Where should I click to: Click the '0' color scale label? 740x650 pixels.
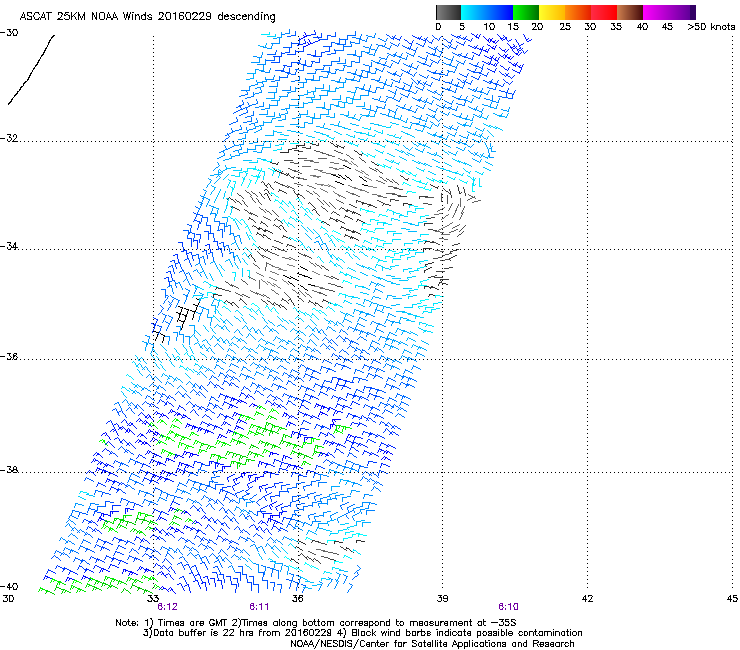(x=438, y=27)
